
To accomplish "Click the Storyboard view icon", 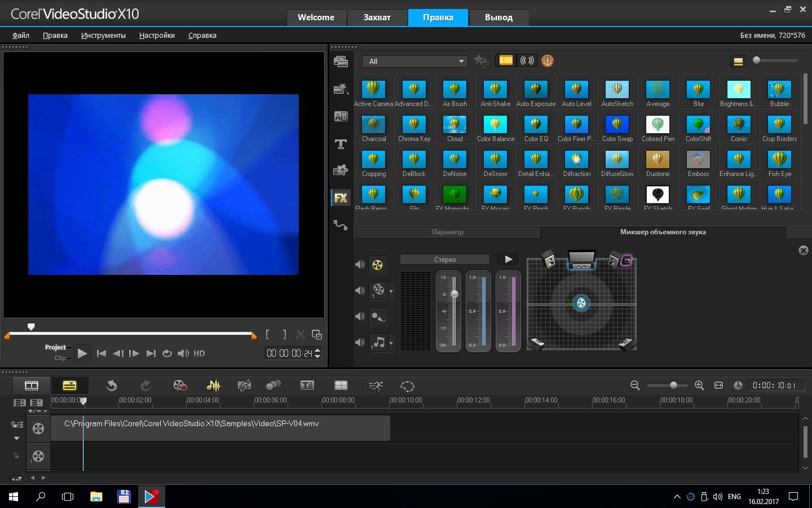I will tap(32, 386).
